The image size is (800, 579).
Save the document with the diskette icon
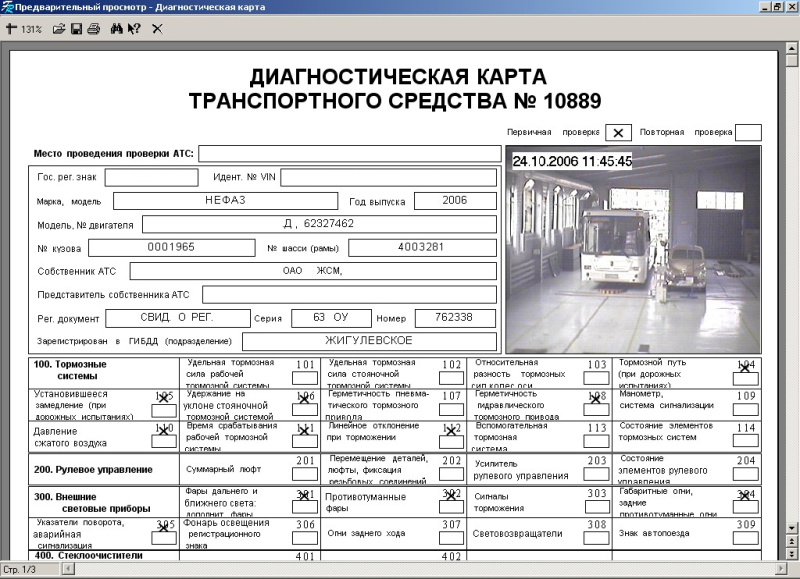[x=76, y=30]
